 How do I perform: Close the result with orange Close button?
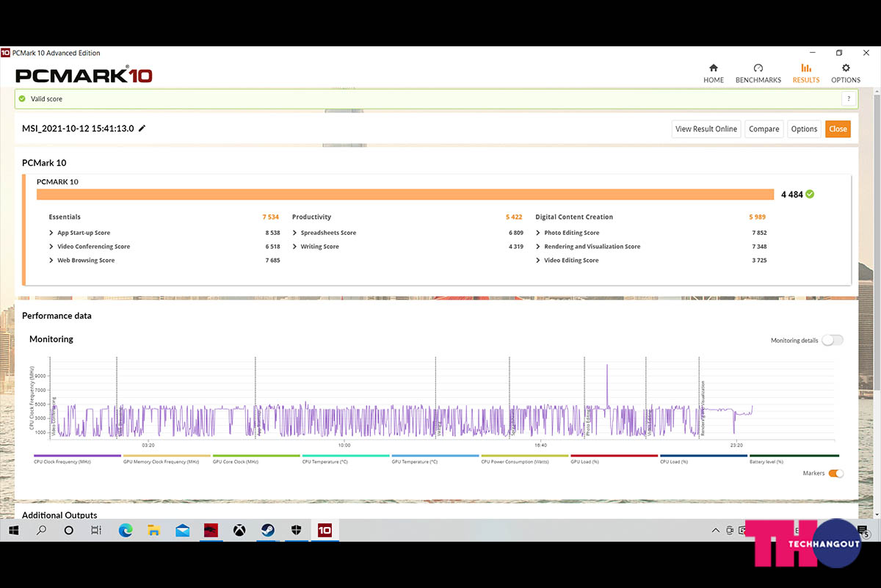[838, 129]
